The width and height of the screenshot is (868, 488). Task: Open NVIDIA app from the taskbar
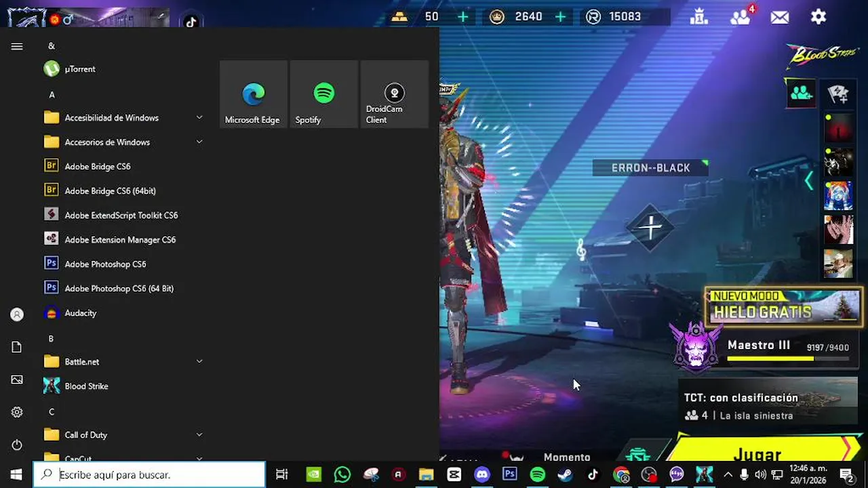(x=313, y=474)
